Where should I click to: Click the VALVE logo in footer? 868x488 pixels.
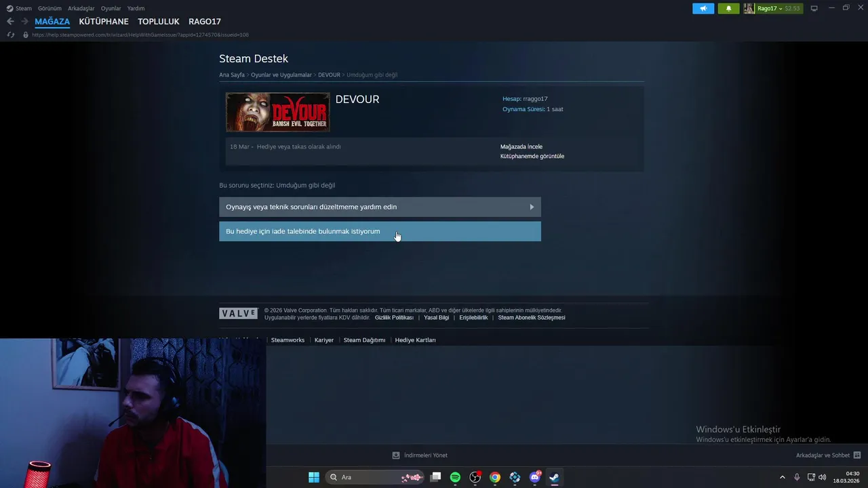pyautogui.click(x=238, y=313)
